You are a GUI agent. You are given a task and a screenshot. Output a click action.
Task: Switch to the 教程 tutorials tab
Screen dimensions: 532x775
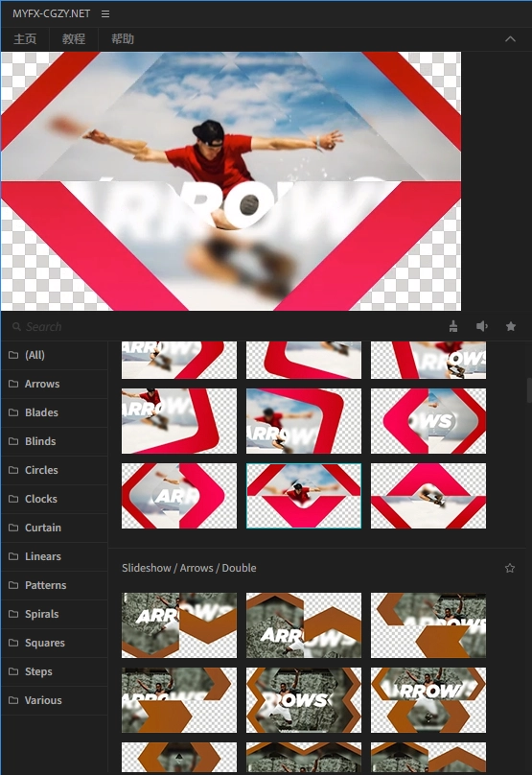[x=74, y=39]
